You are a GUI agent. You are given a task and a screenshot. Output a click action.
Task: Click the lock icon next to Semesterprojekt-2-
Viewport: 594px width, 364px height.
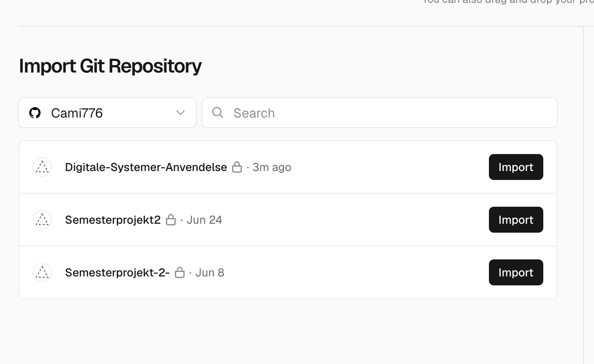[x=180, y=272]
